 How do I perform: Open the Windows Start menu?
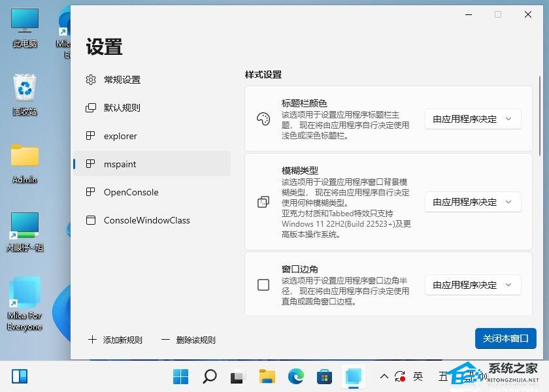pos(180,376)
